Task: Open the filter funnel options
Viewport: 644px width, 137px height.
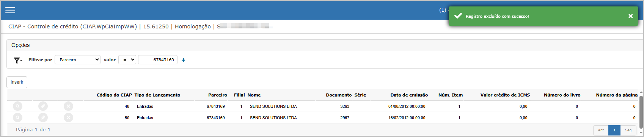Action: 18,60
